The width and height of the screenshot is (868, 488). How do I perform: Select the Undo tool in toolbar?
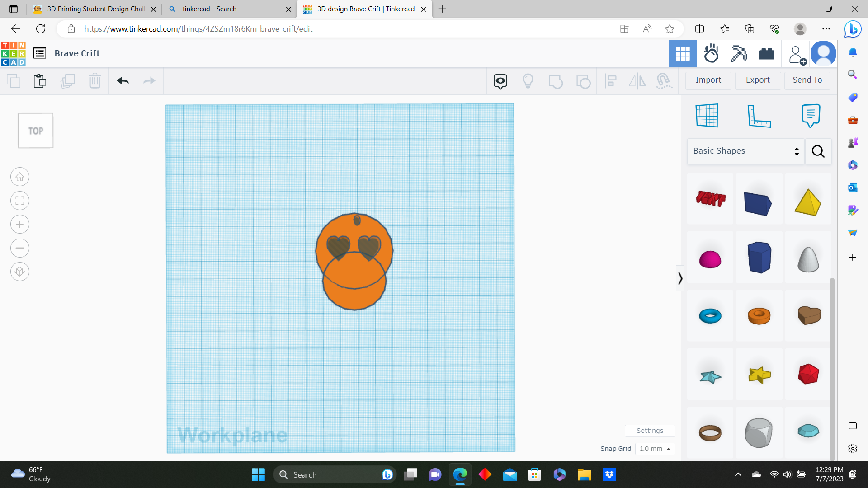tap(122, 80)
